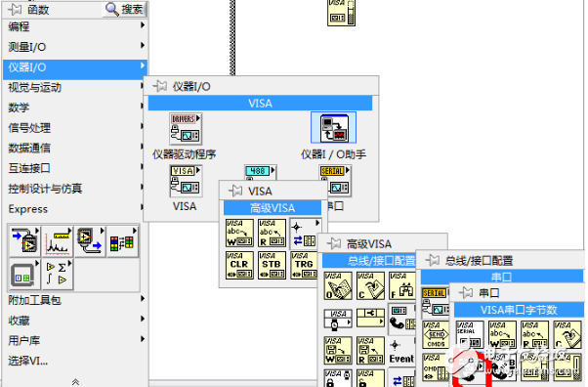Select the VISA SEND CMDS icon
Viewport: 588px width, 387px height.
click(x=436, y=334)
